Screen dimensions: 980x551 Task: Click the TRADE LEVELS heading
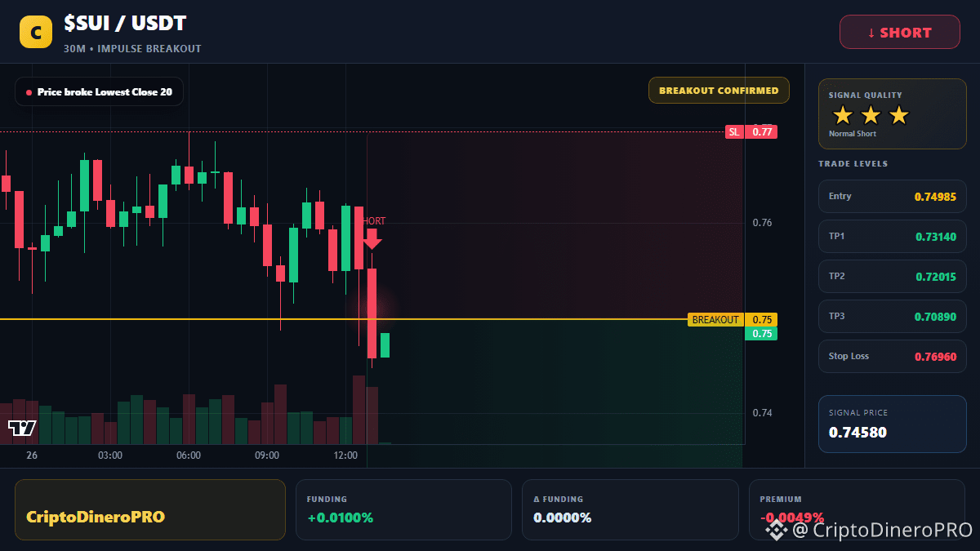coord(853,164)
